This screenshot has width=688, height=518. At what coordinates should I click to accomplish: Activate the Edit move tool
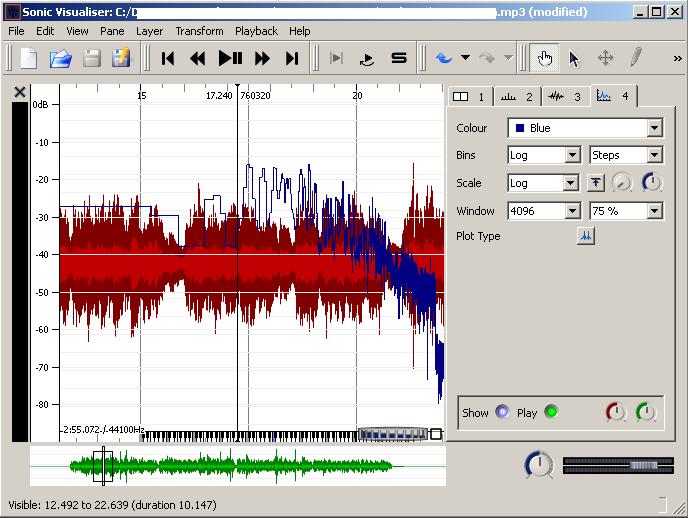click(x=605, y=58)
